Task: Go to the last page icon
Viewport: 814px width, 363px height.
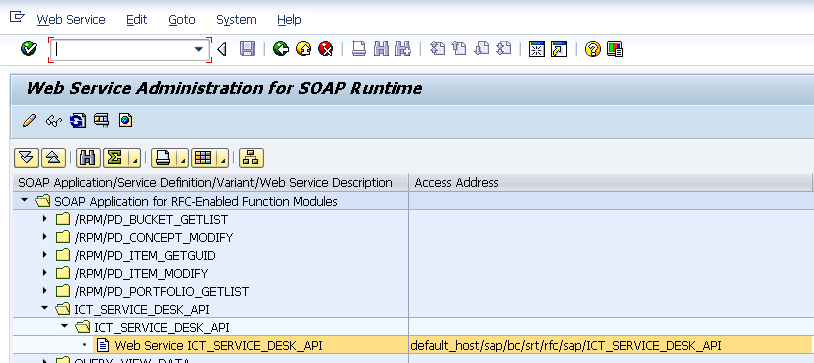Action: click(x=504, y=49)
